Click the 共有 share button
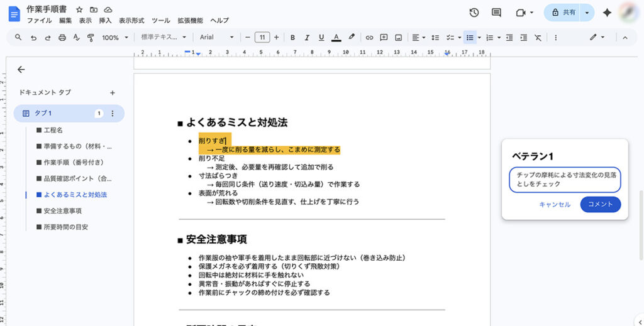644x326 pixels. coord(562,13)
